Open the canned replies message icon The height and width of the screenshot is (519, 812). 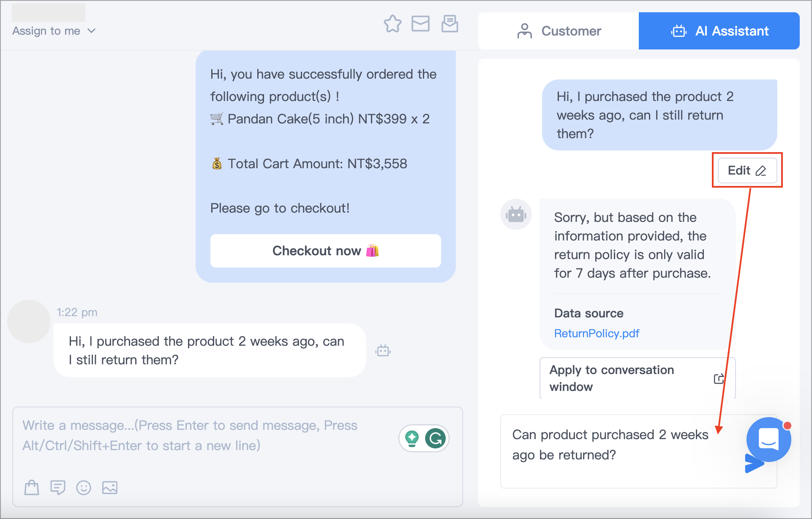(57, 487)
